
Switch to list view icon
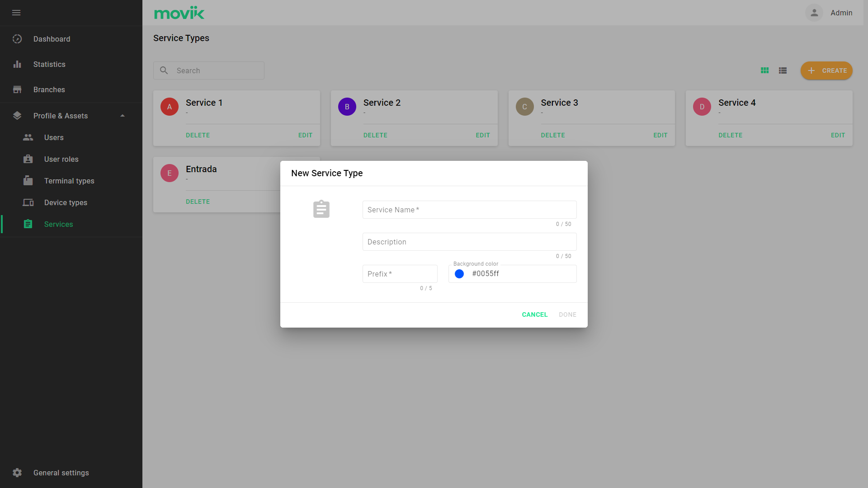coord(783,70)
